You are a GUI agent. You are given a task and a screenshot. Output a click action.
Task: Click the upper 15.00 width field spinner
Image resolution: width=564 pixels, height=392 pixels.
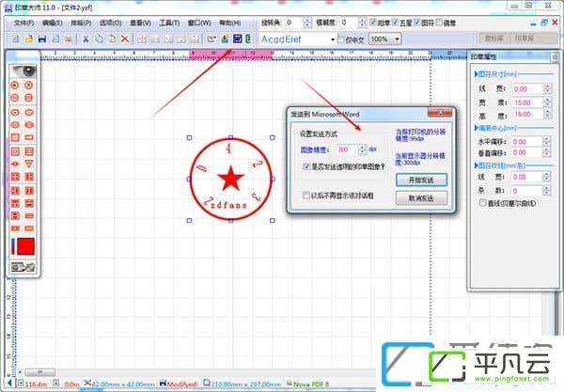pyautogui.click(x=547, y=102)
